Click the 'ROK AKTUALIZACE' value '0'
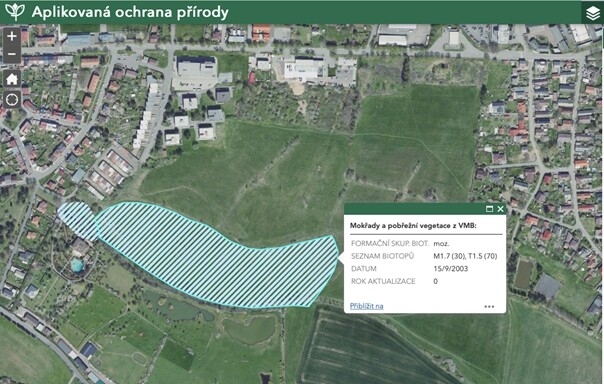The height and width of the screenshot is (384, 604). pyautogui.click(x=436, y=281)
